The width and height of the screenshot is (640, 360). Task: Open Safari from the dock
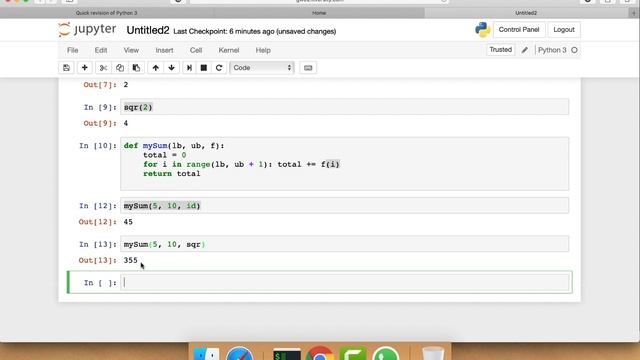point(240,354)
